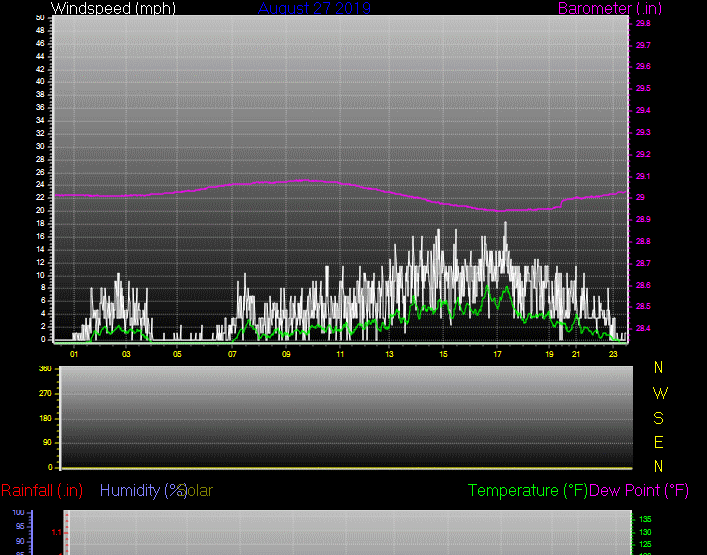Click the 29.5 barometer axis value

643,88
